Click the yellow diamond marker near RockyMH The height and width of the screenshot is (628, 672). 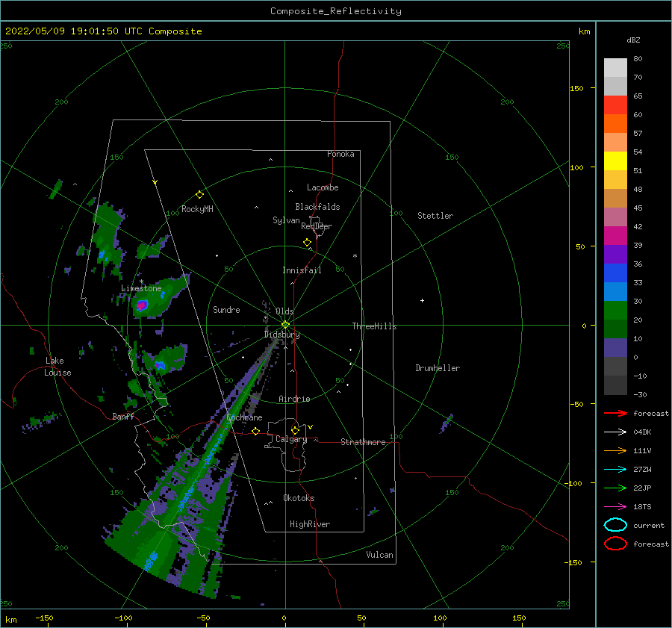point(199,195)
